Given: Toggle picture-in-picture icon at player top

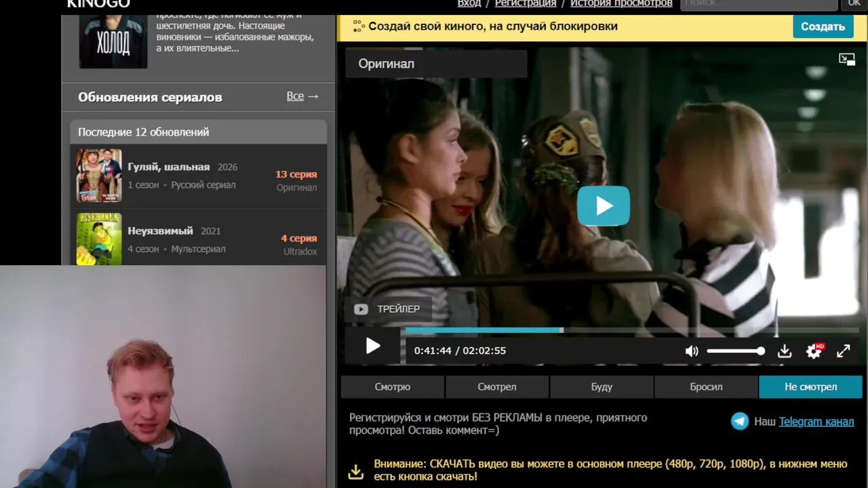Looking at the screenshot, I should (847, 60).
